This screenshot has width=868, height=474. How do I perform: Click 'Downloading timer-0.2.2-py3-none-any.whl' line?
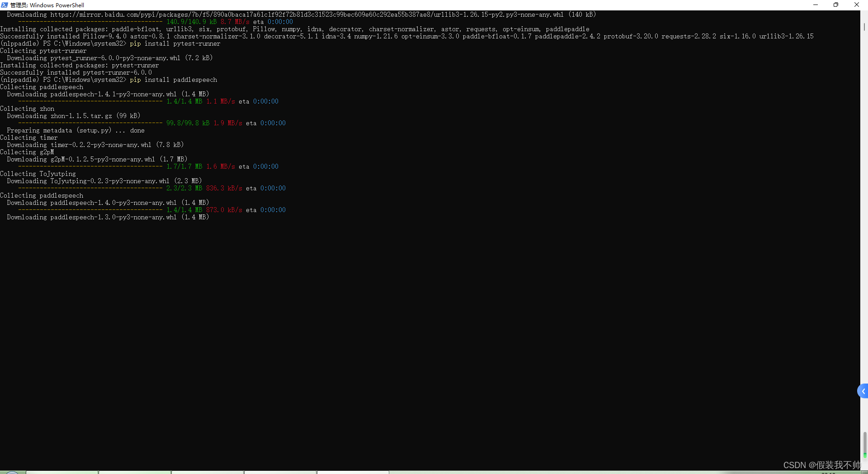[95, 145]
